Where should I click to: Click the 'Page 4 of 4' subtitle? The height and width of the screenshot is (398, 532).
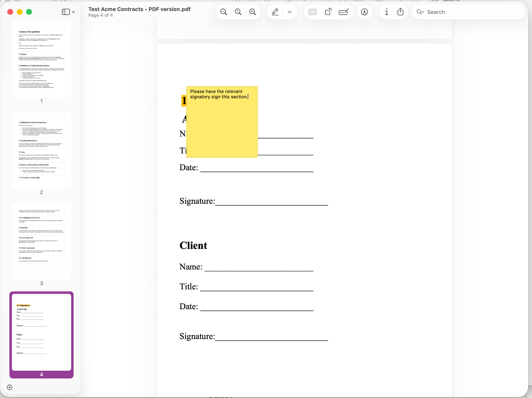101,15
